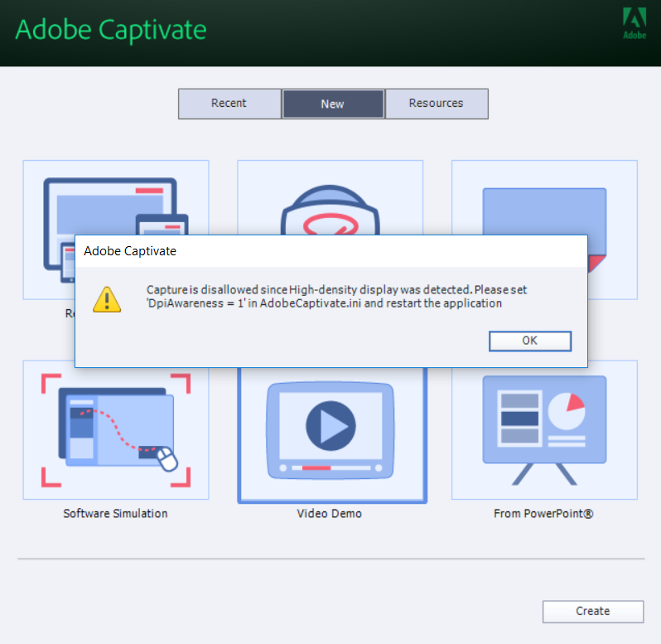661x644 pixels.
Task: Click the partially hidden Responsive Project label
Action: pyautogui.click(x=70, y=313)
